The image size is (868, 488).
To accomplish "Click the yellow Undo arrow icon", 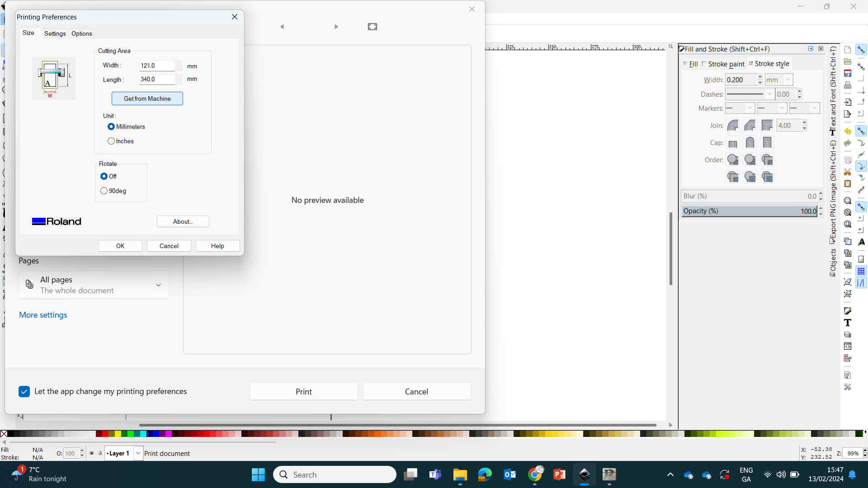I will (848, 131).
